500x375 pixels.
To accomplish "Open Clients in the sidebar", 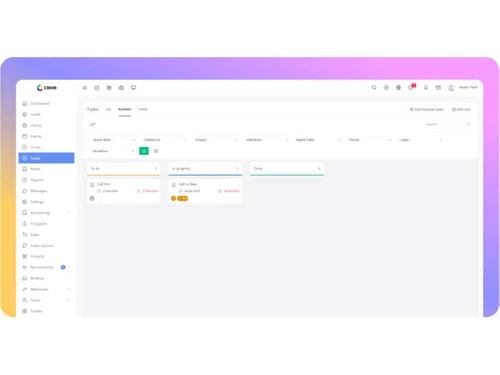I will pos(46,125).
